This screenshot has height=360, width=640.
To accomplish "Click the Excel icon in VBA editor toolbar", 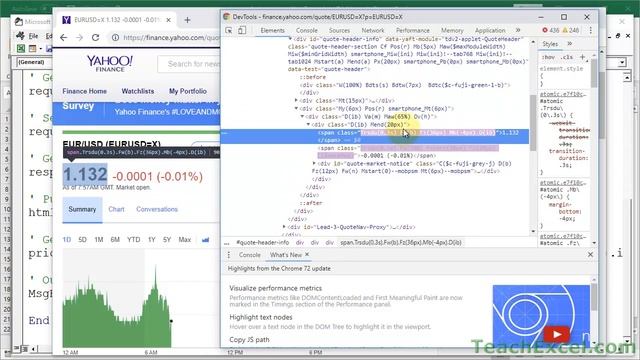I will (x=20, y=49).
